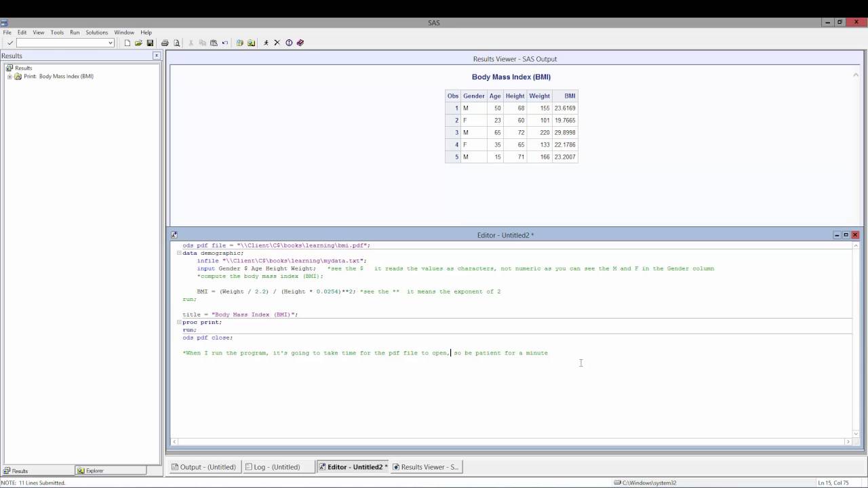Screen dimensions: 868x488
Task: Open the Tools menu
Action: (57, 33)
